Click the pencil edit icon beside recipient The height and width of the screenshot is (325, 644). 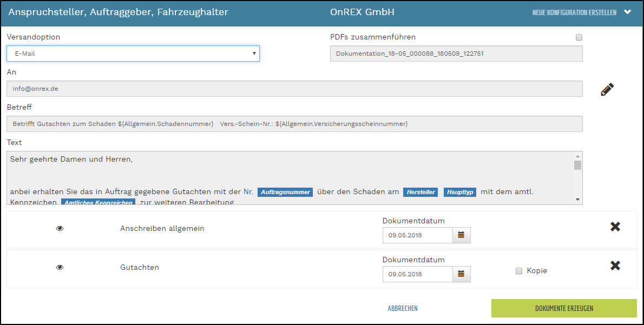coord(607,90)
